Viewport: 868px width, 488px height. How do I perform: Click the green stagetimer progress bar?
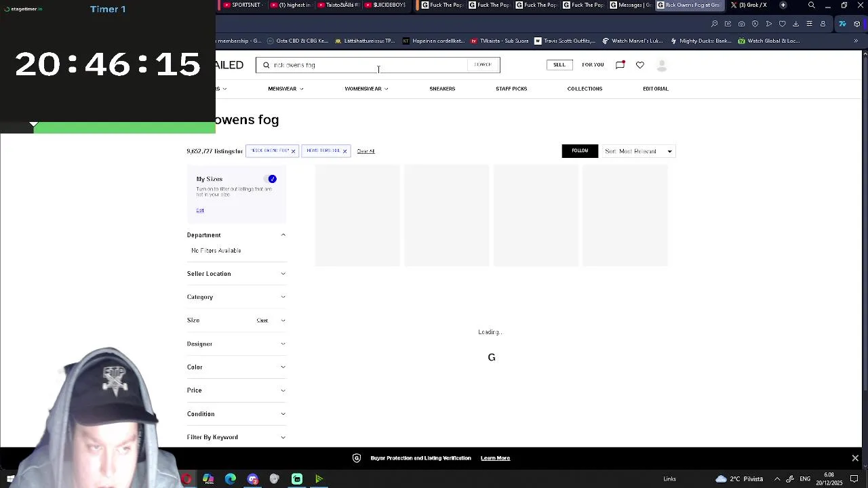(x=124, y=128)
